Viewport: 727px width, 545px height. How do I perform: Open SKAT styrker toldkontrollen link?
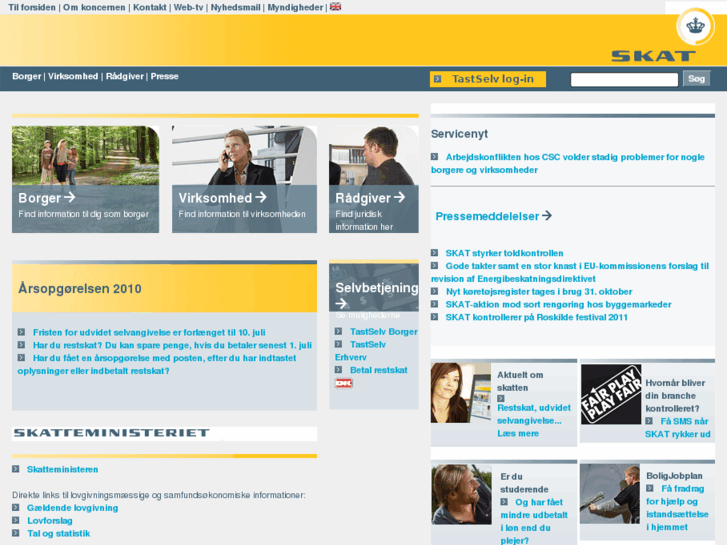click(x=504, y=253)
